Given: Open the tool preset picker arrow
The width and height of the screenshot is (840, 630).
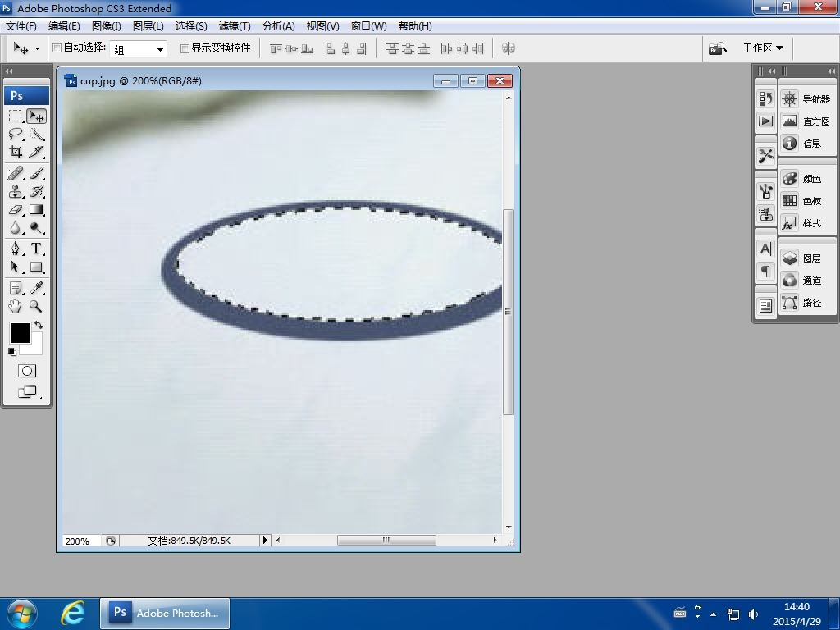Looking at the screenshot, I should [36, 48].
